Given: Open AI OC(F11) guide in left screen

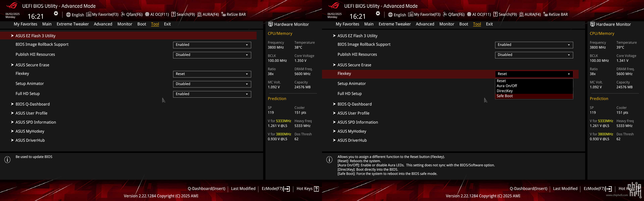Looking at the screenshot, I should pyautogui.click(x=157, y=14).
